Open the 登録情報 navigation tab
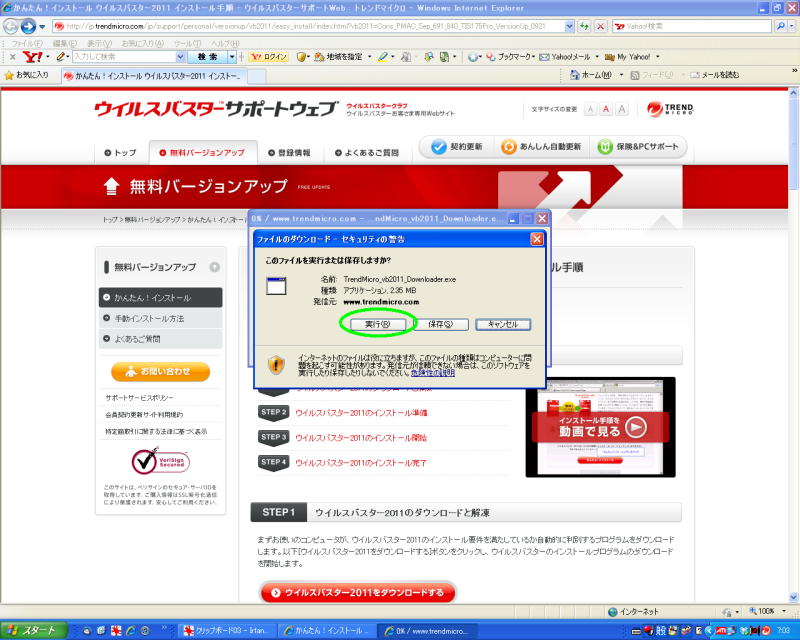Image resolution: width=800 pixels, height=640 pixels. [289, 153]
